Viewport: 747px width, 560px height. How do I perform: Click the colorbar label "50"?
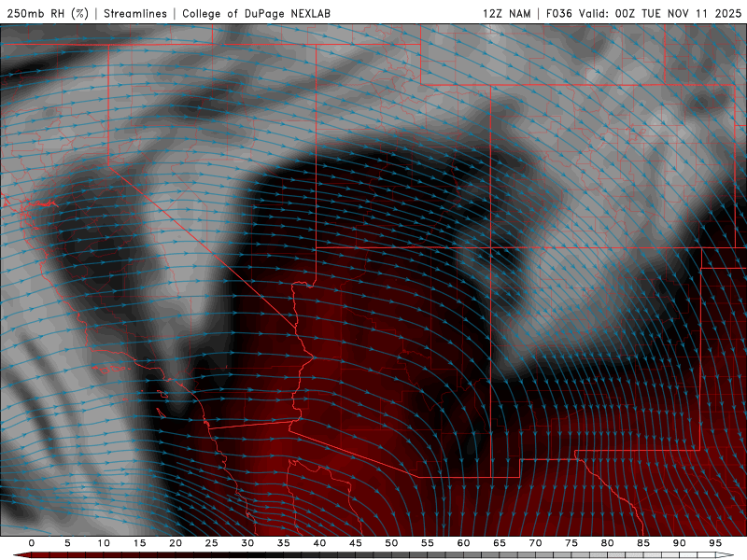391,543
